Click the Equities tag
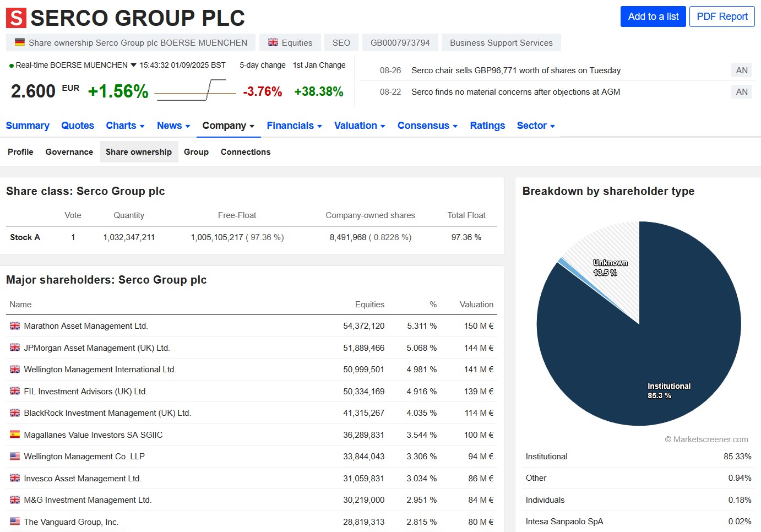This screenshot has width=761, height=532. (x=290, y=42)
